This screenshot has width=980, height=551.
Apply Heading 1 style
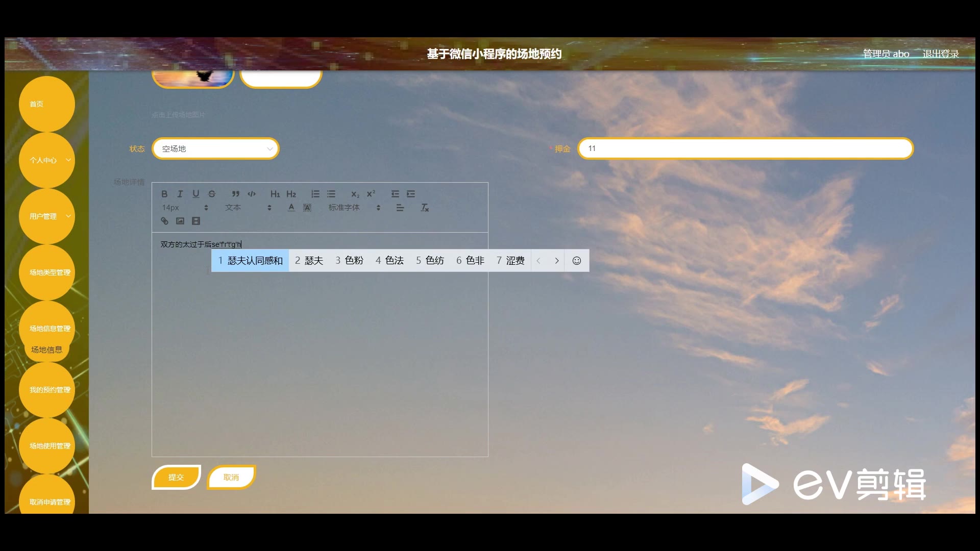click(x=275, y=194)
